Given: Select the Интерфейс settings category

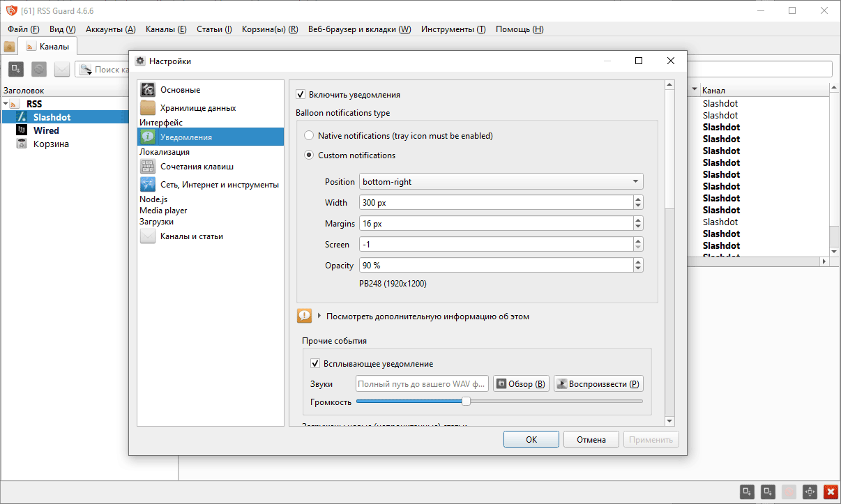Looking at the screenshot, I should point(161,123).
